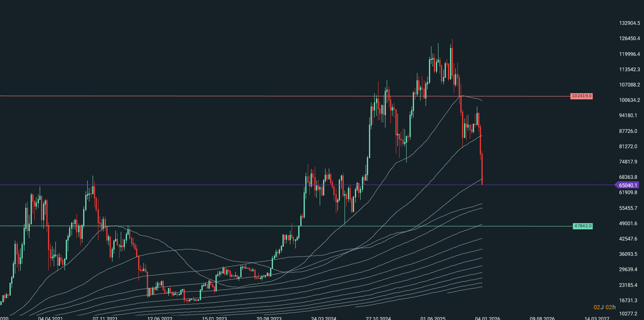Click the 04.04.2021 date on time axis

(x=50, y=318)
